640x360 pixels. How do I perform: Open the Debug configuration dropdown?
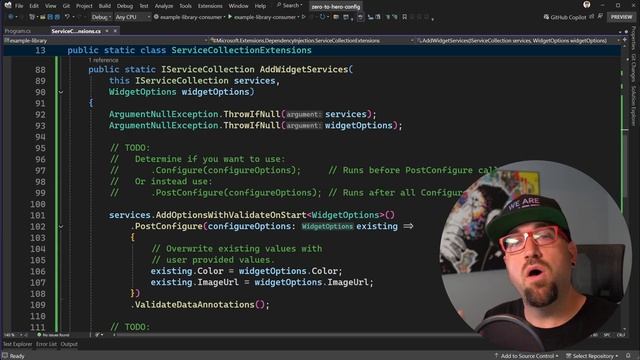[102, 17]
